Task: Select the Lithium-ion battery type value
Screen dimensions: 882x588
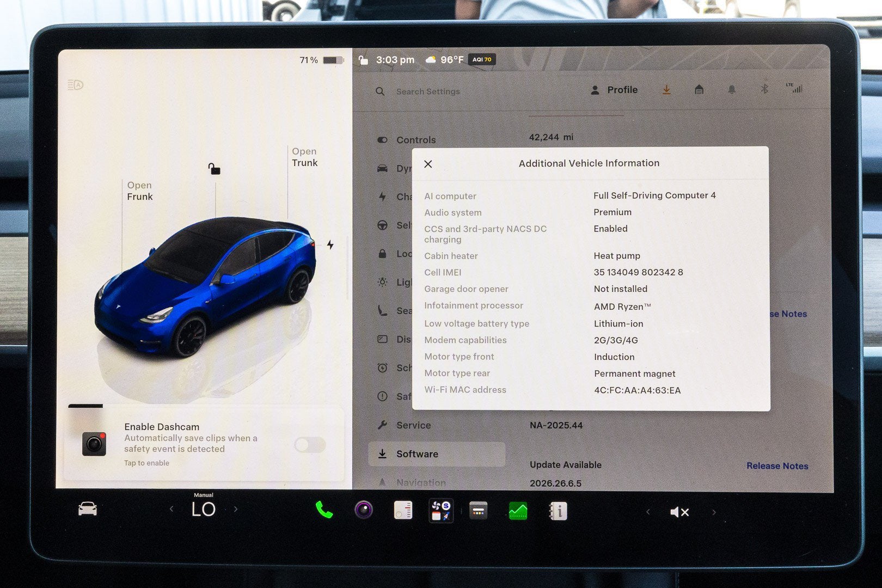Action: [618, 323]
